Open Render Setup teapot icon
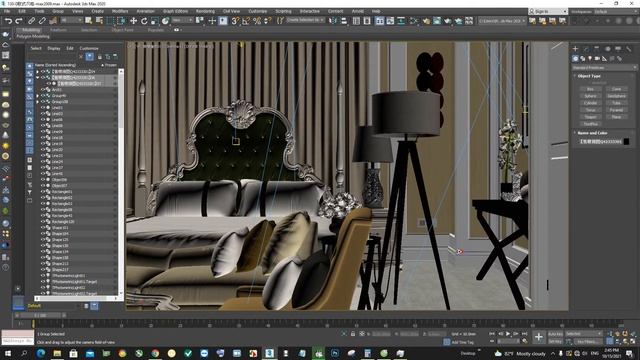 point(427,20)
